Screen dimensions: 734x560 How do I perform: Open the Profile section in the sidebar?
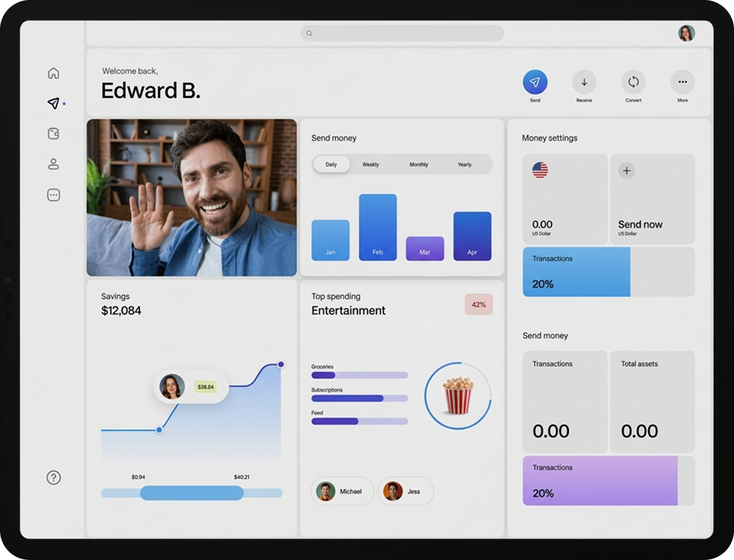point(53,164)
